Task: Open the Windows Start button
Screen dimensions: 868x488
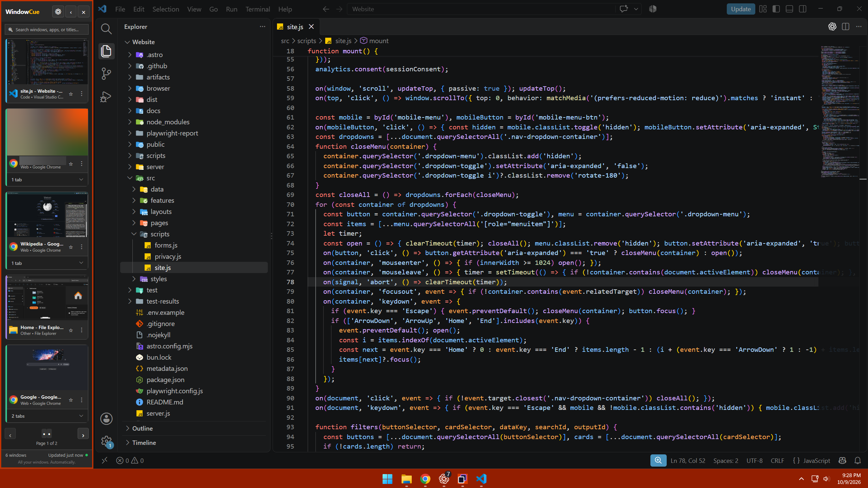Action: click(387, 479)
